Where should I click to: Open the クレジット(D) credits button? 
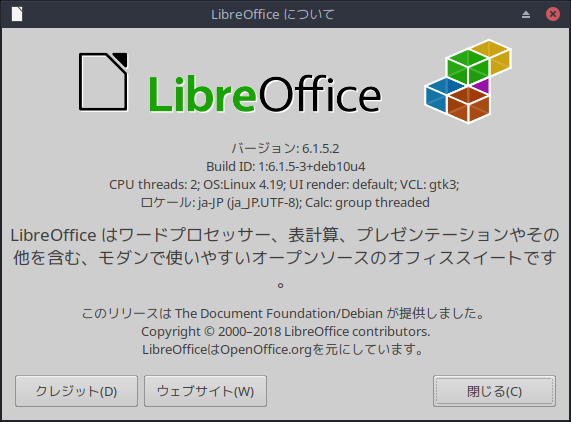76,391
